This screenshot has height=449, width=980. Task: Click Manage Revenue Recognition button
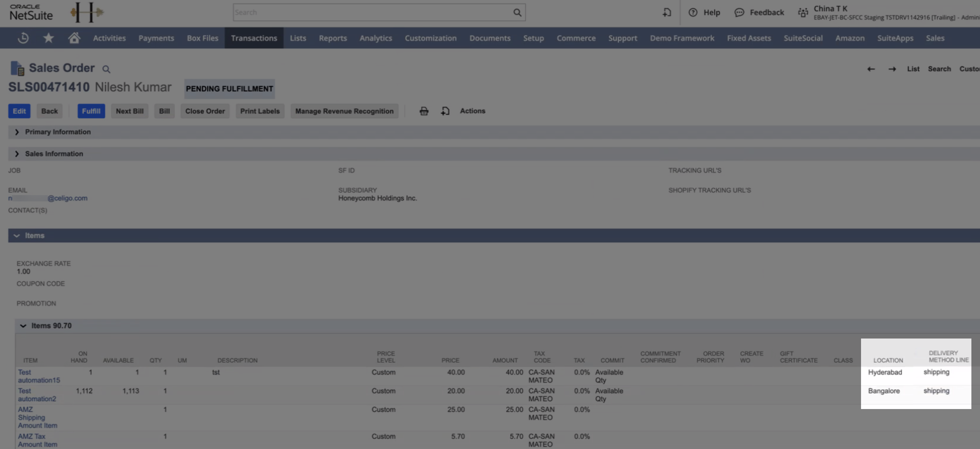344,111
